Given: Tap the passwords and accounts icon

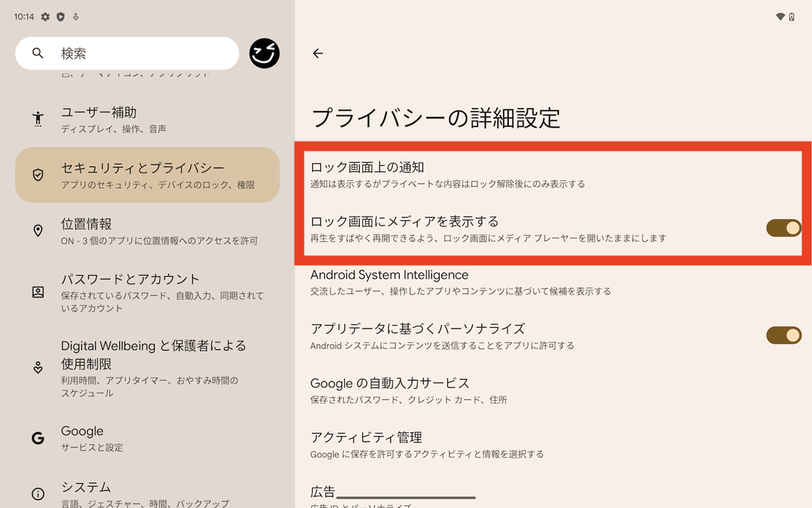Looking at the screenshot, I should coord(38,293).
